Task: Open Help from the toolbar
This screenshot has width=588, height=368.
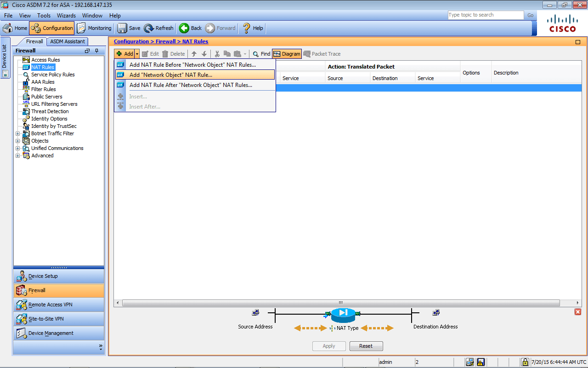Action: coord(253,28)
